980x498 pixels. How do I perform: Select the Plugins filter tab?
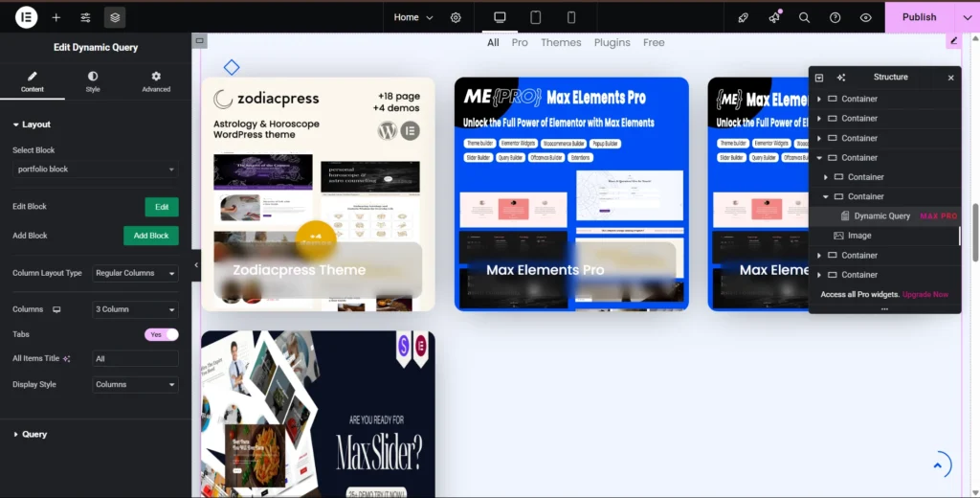(612, 42)
